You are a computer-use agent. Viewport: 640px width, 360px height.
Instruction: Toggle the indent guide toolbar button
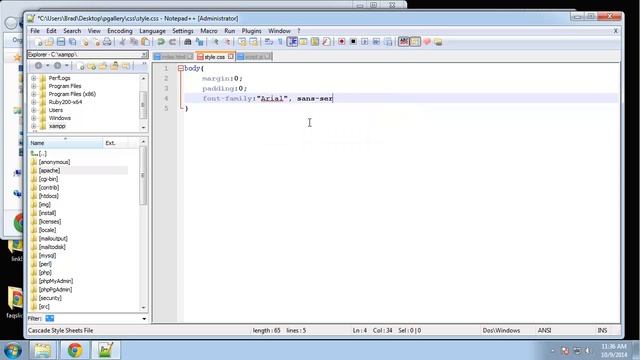[292, 42]
